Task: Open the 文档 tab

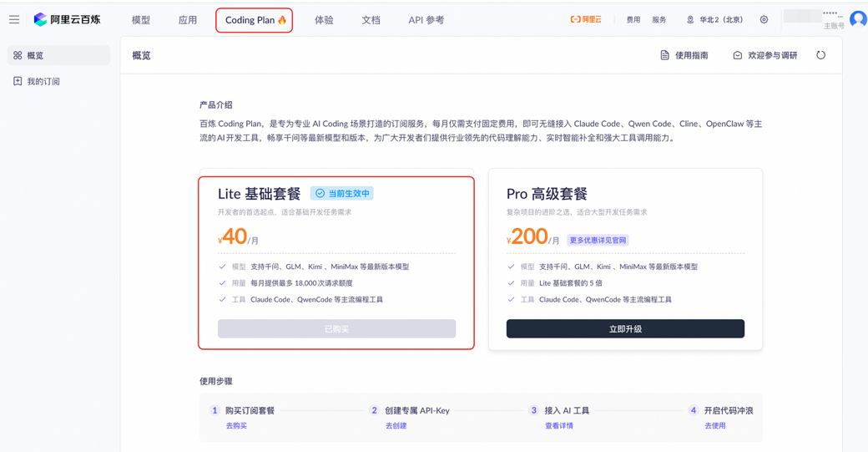Action: coord(371,20)
